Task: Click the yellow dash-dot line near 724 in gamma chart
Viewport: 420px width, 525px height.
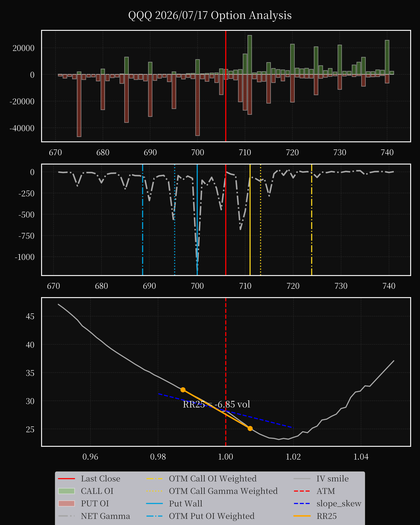Action: pyautogui.click(x=312, y=220)
